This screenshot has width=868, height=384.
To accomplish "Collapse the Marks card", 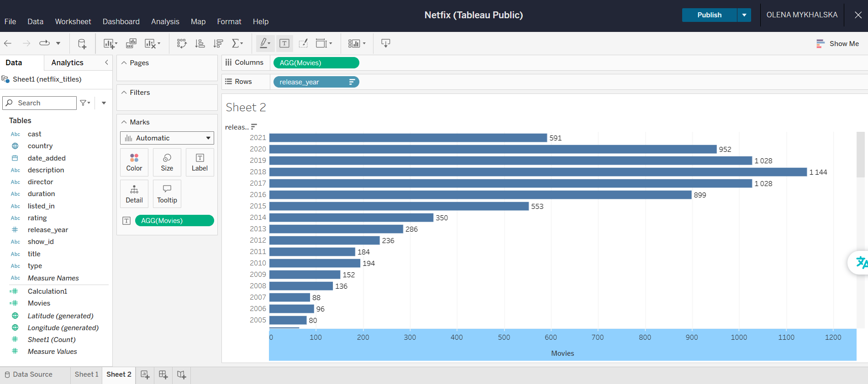I will pos(124,122).
